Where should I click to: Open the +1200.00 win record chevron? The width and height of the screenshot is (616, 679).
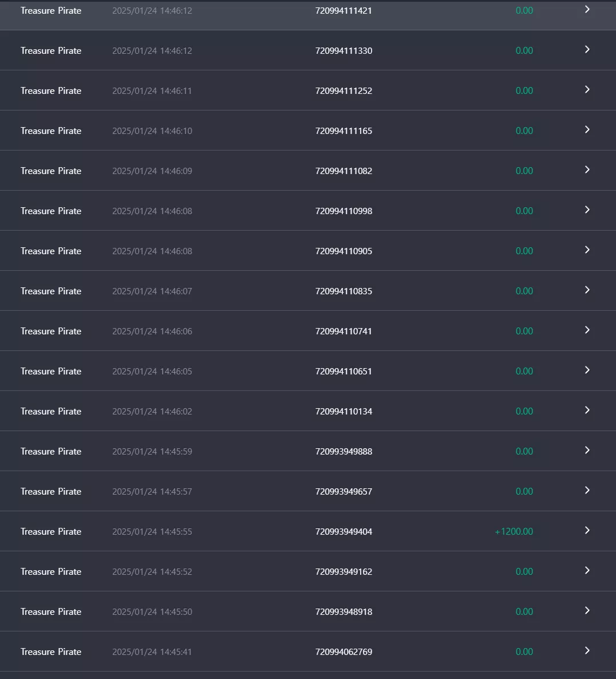tap(587, 531)
